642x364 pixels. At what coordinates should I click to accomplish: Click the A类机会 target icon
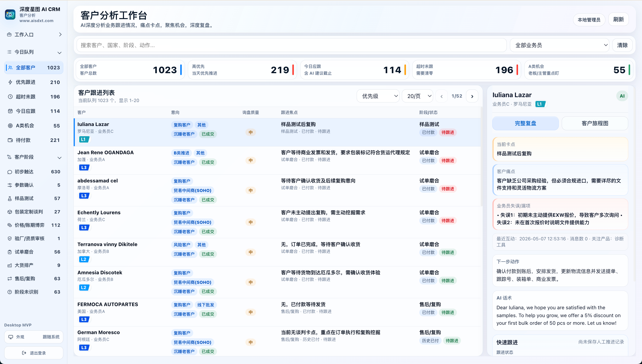coord(10,126)
